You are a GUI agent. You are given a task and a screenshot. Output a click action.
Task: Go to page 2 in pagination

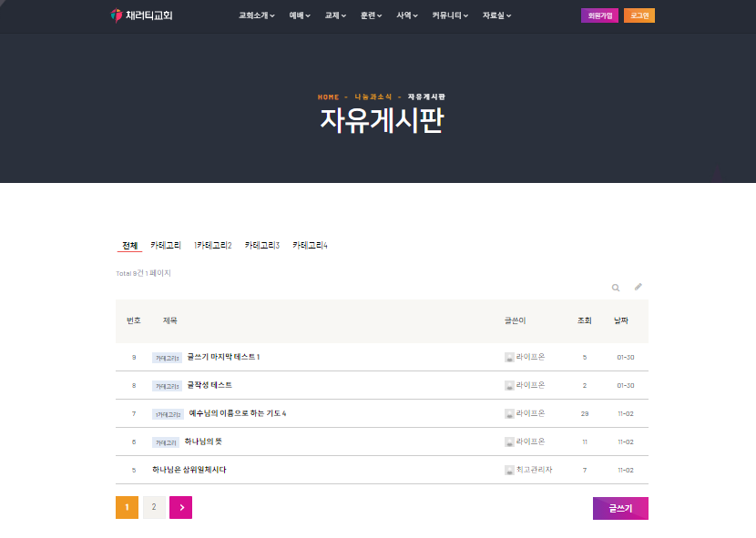(154, 507)
